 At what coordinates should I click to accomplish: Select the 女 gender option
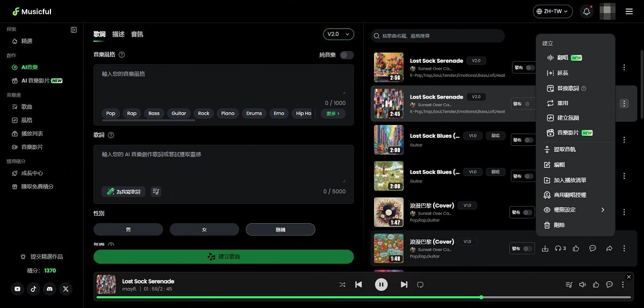click(204, 230)
